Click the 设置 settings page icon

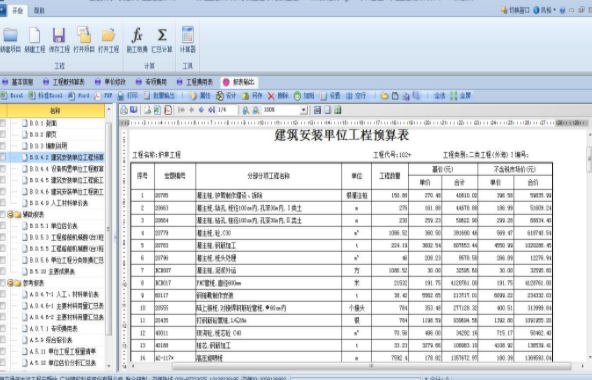[324, 96]
